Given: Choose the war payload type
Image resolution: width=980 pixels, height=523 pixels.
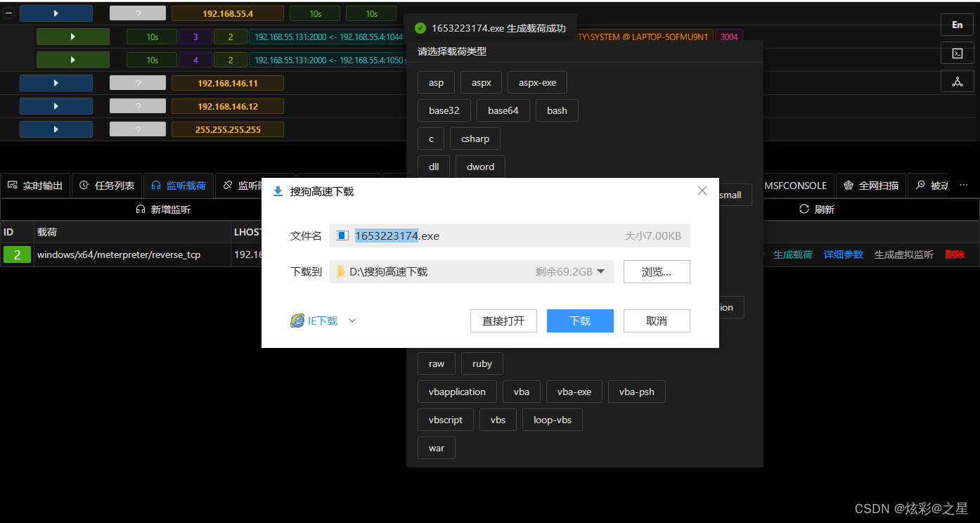Looking at the screenshot, I should pos(437,448).
